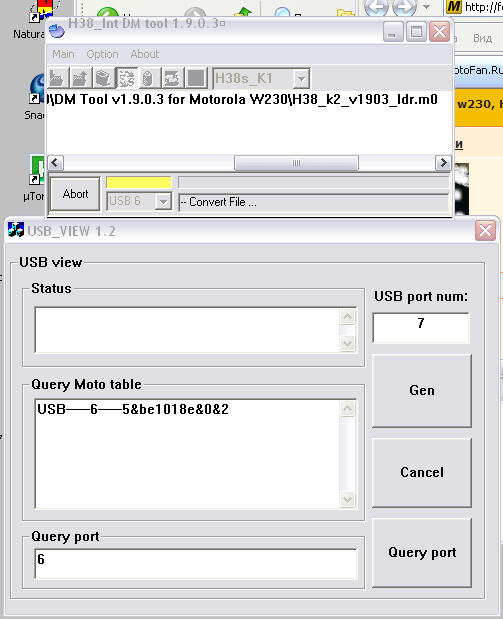Click the upload arrow toolbar icon in DM tool
503x619 pixels.
(x=81, y=78)
